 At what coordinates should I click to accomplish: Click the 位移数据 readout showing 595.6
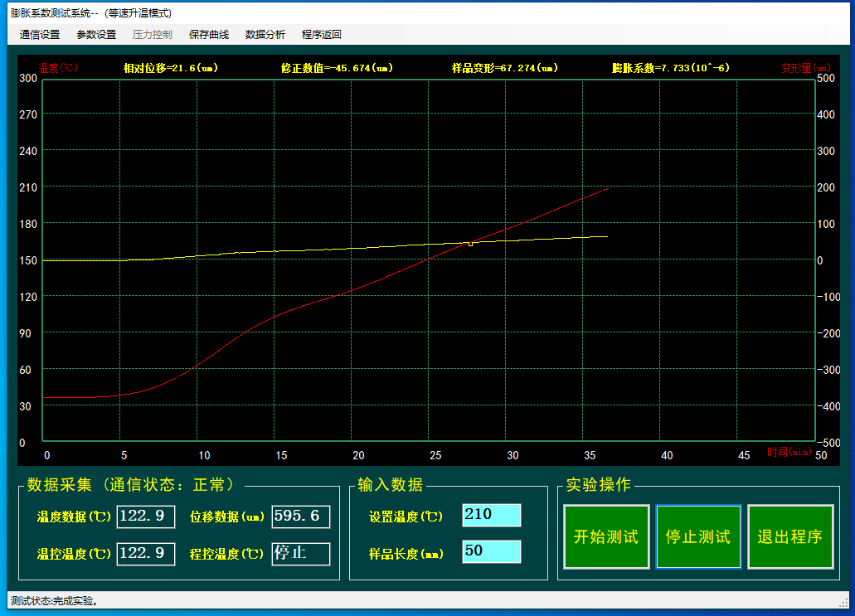[301, 517]
